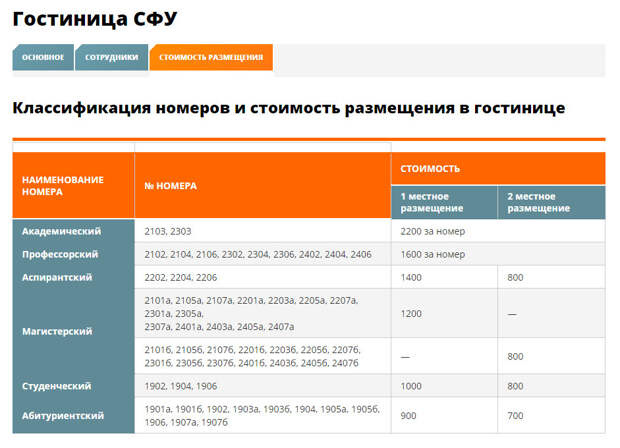Click the "Классификация номеров" section heading

pos(288,107)
